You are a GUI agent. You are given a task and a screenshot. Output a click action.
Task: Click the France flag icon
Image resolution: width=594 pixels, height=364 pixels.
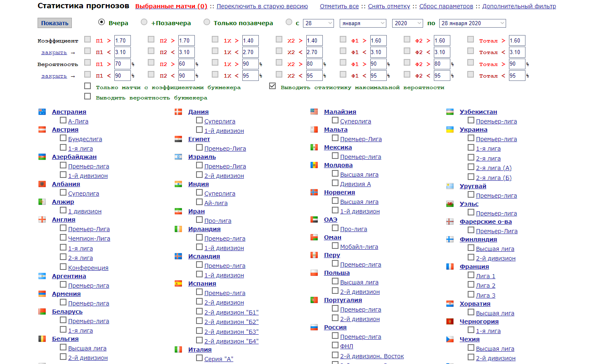coord(450,266)
